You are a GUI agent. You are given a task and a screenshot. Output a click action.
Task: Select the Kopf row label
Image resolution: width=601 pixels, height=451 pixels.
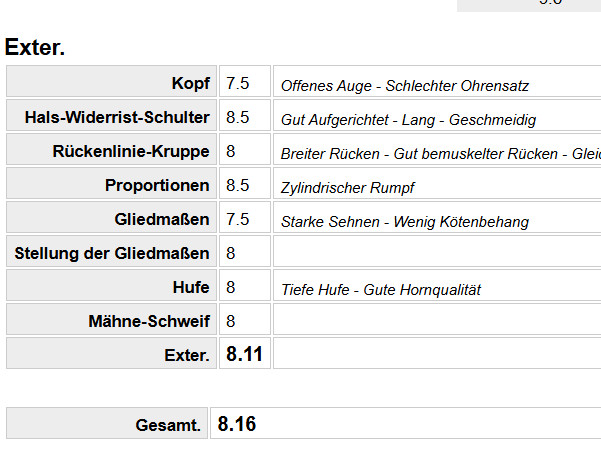coord(190,83)
